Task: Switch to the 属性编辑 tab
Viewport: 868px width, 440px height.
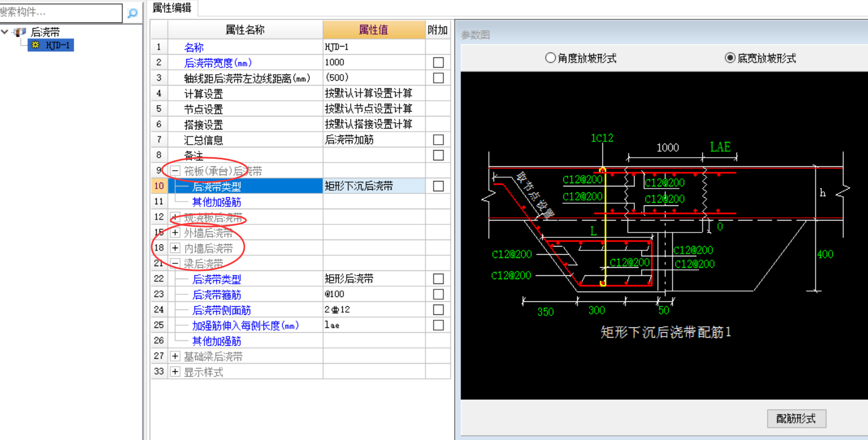Action: coord(172,8)
